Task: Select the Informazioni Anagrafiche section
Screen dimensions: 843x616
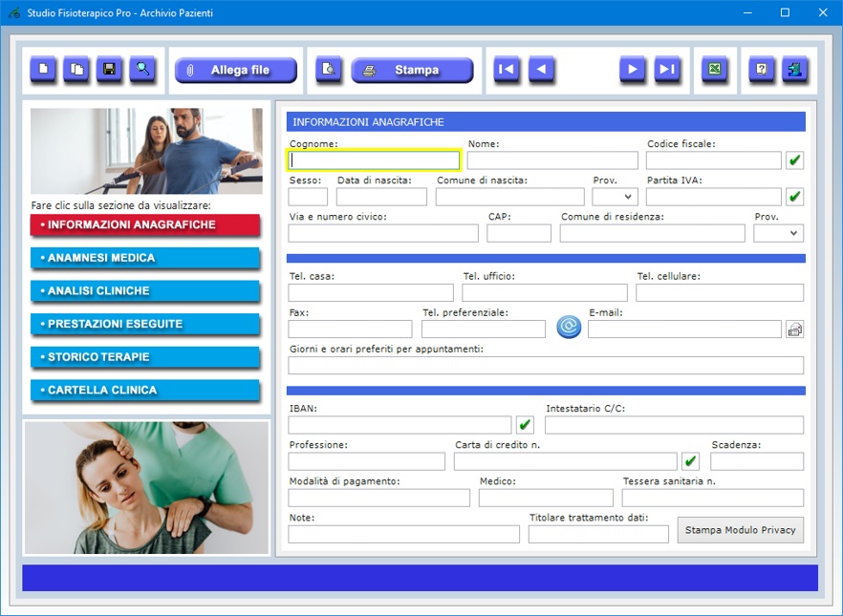Action: (x=145, y=225)
